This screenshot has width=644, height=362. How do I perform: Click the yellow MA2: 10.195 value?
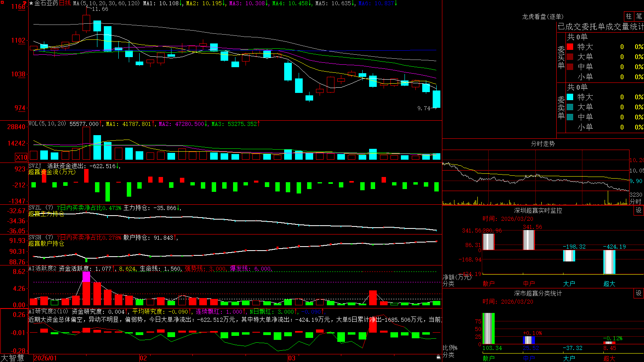pos(206,3)
